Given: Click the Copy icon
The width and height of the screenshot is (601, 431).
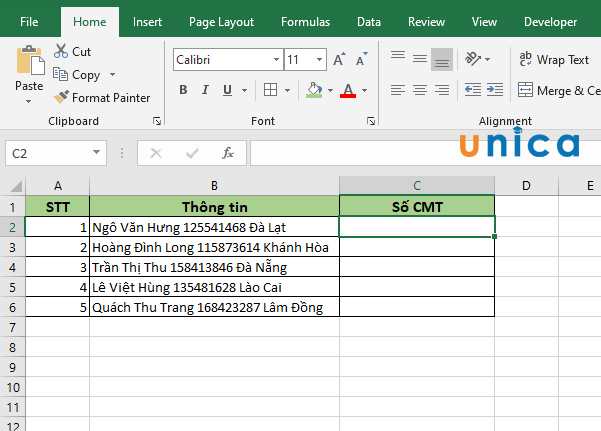Looking at the screenshot, I should [61, 74].
